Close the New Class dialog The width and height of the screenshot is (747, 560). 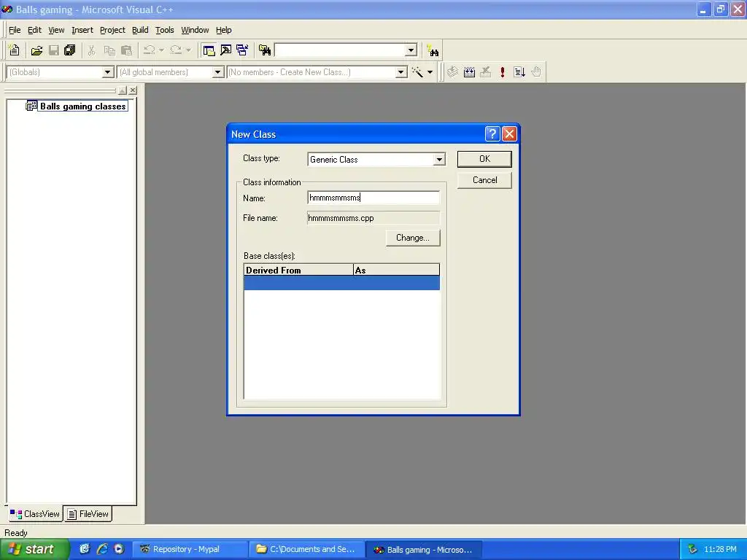[509, 134]
